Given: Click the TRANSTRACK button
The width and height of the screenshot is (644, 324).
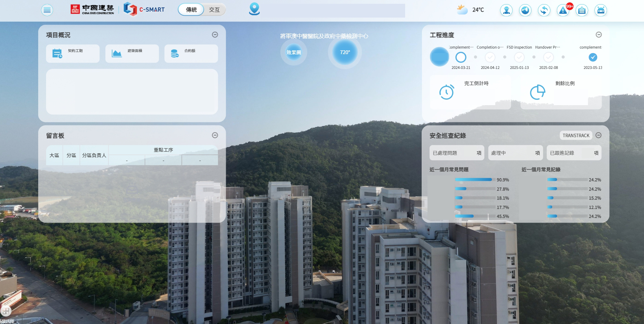Looking at the screenshot, I should 576,135.
